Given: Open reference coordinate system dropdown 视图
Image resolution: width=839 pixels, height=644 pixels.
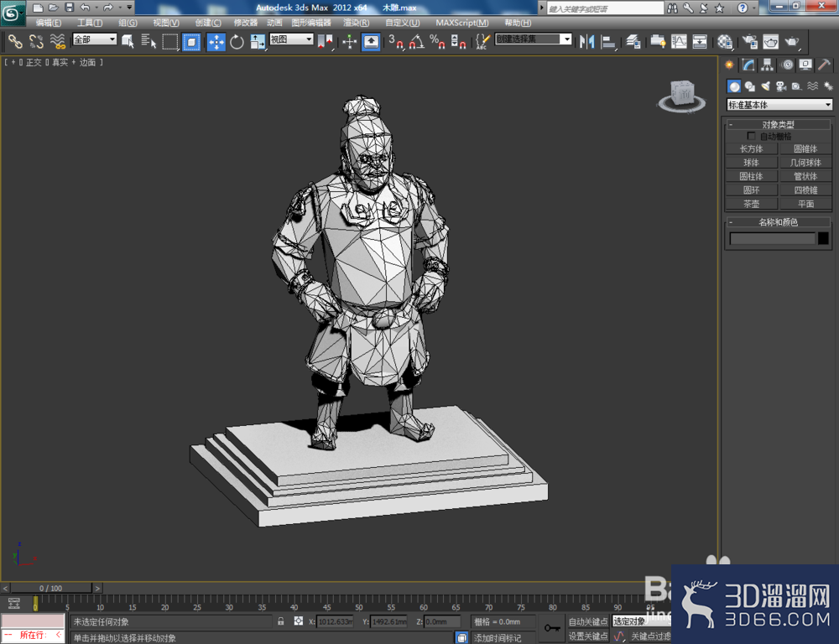Looking at the screenshot, I should (291, 39).
